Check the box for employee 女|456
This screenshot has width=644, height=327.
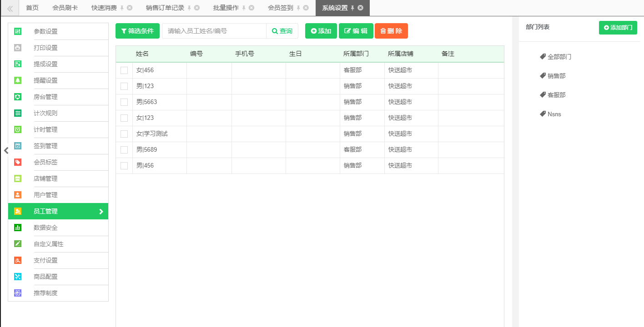click(124, 70)
